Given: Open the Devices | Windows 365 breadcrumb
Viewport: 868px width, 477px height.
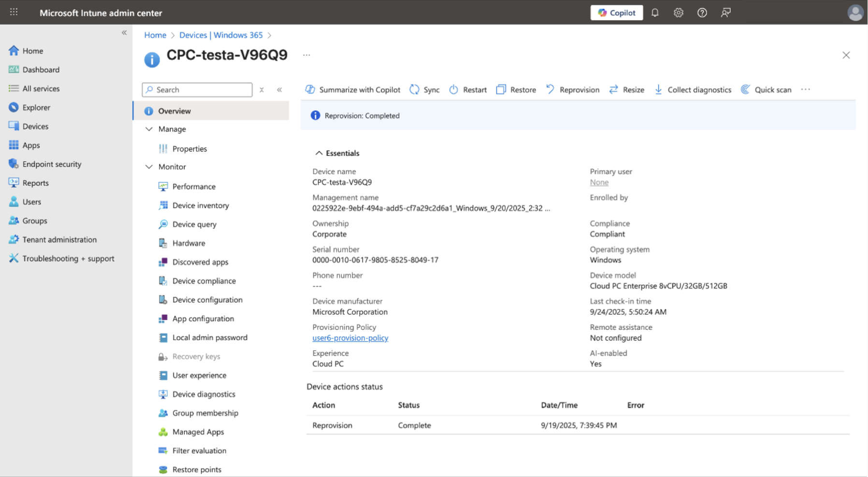Looking at the screenshot, I should pyautogui.click(x=221, y=35).
